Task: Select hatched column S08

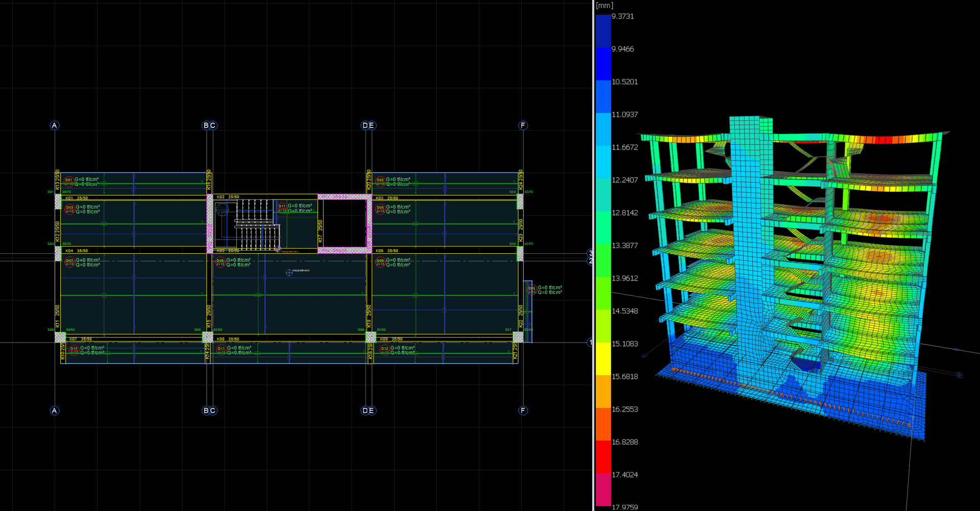Action: [x=60, y=337]
